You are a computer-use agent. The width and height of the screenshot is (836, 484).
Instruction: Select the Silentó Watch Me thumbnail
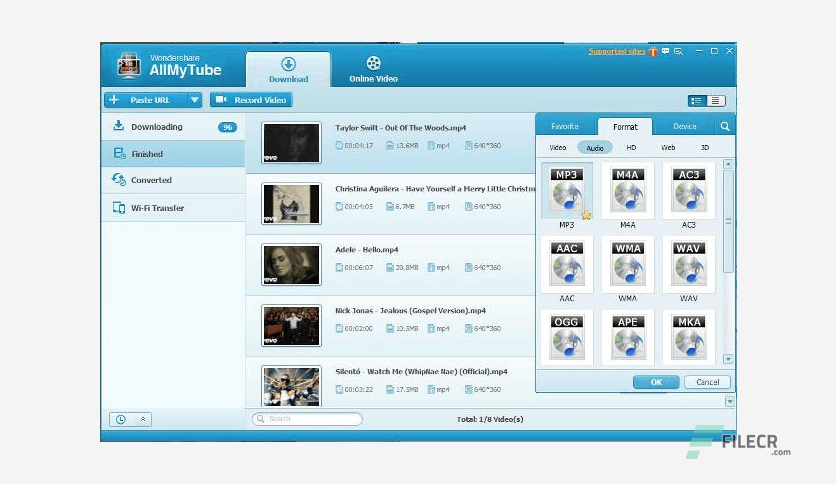tap(291, 386)
